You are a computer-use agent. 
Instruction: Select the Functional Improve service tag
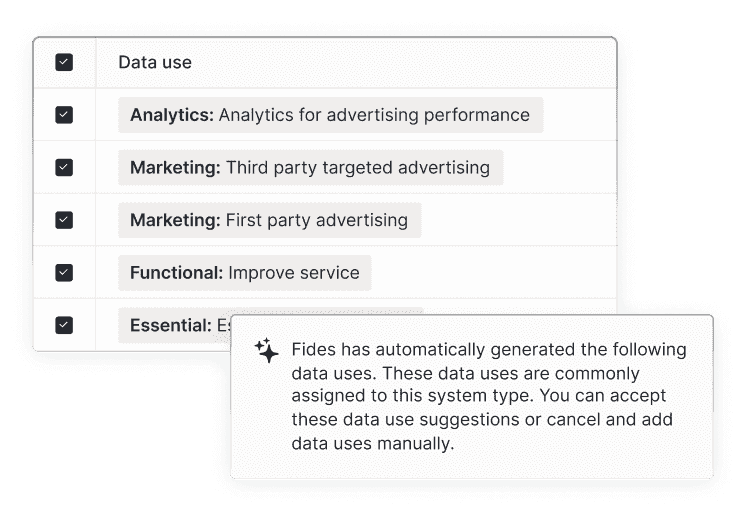(245, 273)
